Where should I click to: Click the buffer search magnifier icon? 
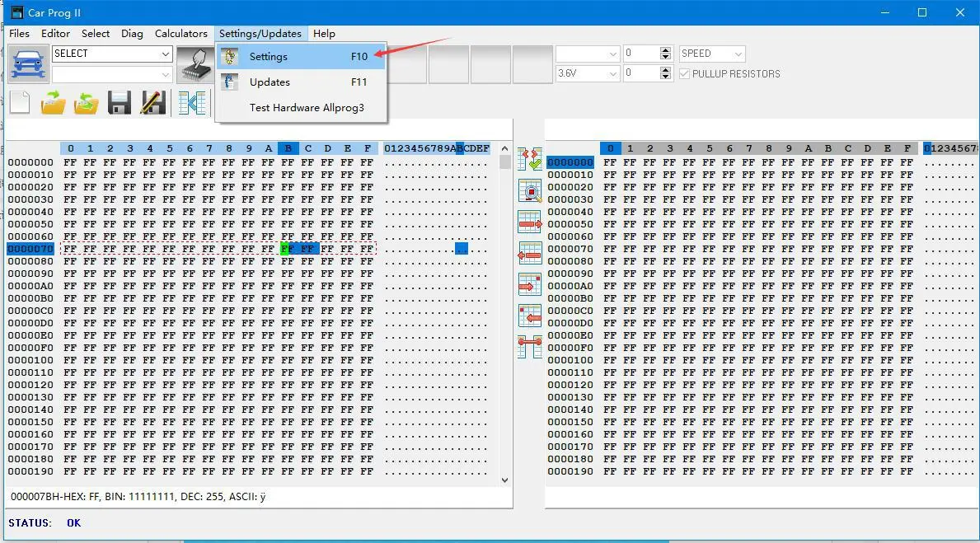pyautogui.click(x=529, y=190)
